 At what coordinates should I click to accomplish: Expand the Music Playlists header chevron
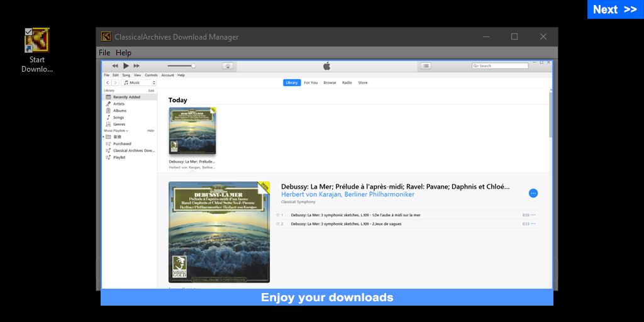click(127, 131)
